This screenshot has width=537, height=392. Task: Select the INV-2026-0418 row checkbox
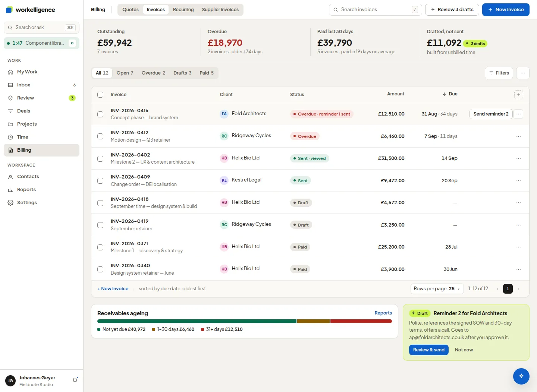pos(100,203)
